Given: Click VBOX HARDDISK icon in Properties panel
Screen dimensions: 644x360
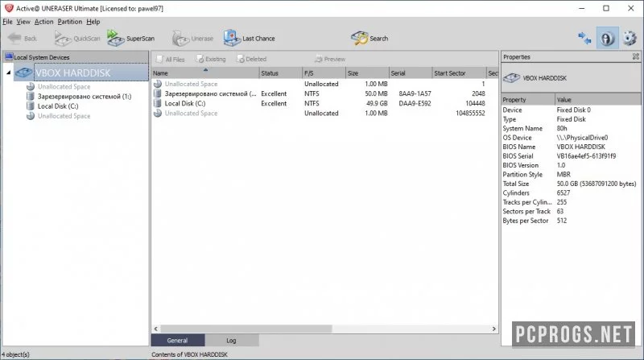Looking at the screenshot, I should pos(511,77).
